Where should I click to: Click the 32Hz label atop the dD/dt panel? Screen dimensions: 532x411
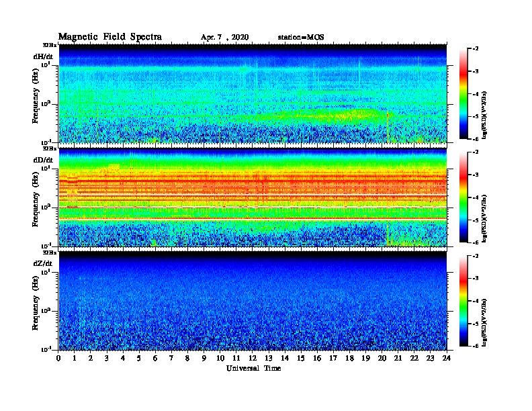50,148
